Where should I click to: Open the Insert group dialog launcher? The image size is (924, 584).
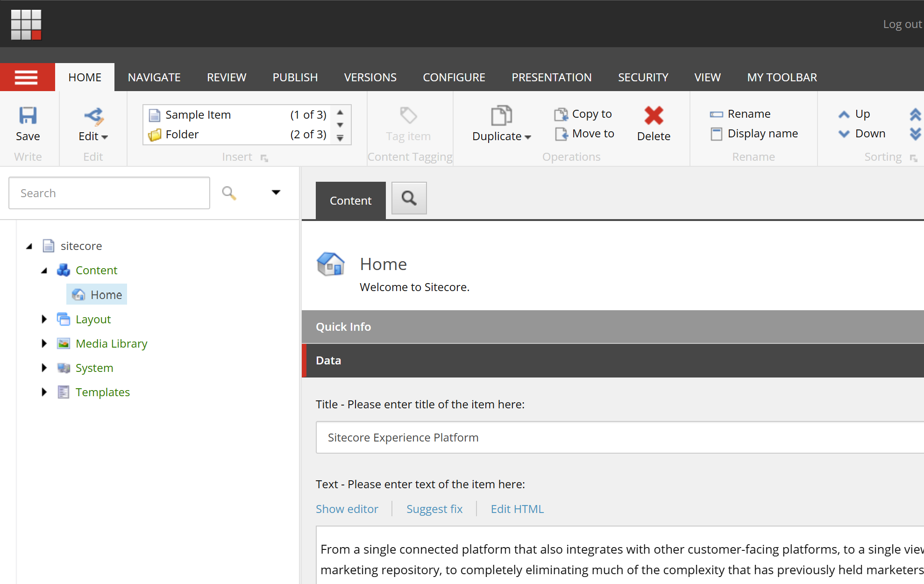264,158
